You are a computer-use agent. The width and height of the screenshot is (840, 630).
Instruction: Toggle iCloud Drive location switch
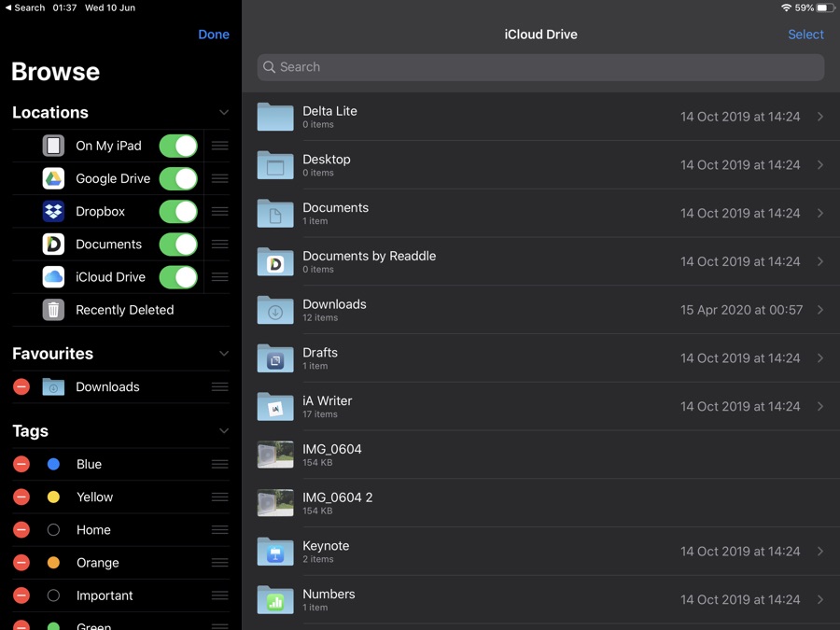pyautogui.click(x=178, y=277)
